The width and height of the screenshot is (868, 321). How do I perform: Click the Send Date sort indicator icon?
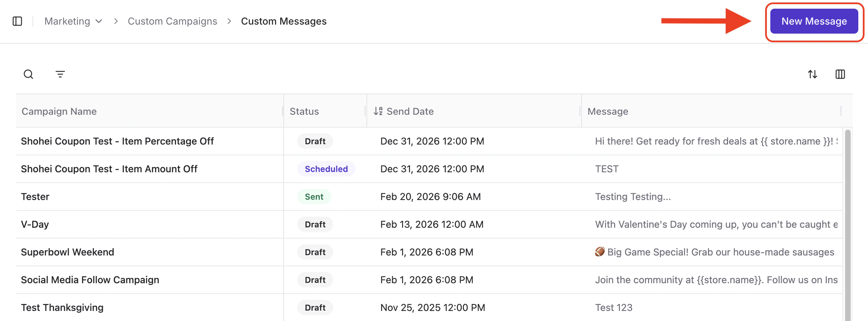coord(378,111)
